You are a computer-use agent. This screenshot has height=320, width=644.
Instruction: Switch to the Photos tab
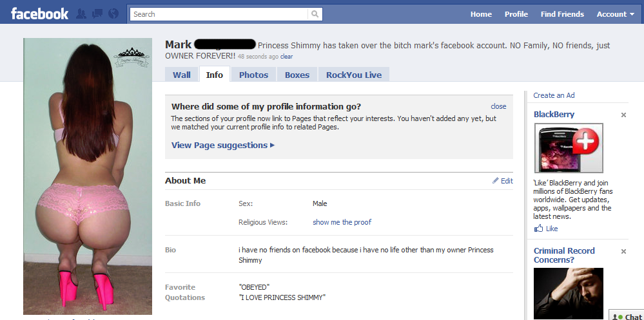tap(253, 75)
